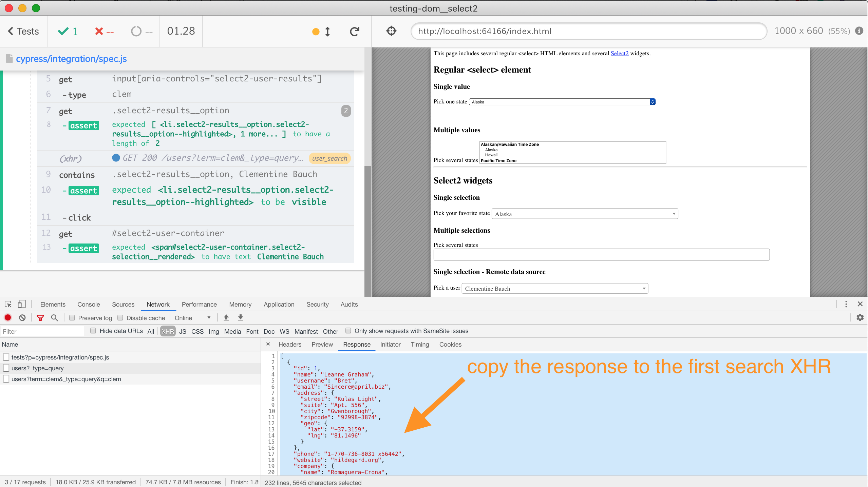Toggle auto-scrolling arrow icon in reporter
The width and height of the screenshot is (868, 487).
point(327,32)
